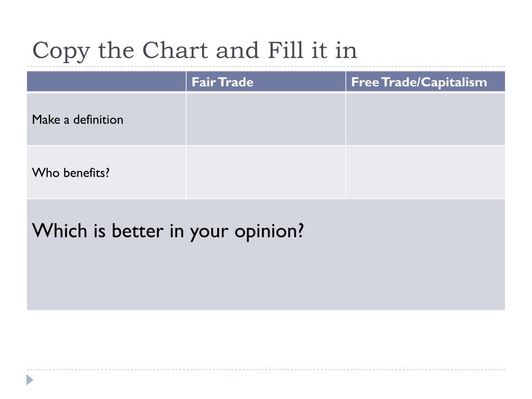Click the Free Trade 'Who benefits?' cell
532x399 pixels.
[425, 172]
